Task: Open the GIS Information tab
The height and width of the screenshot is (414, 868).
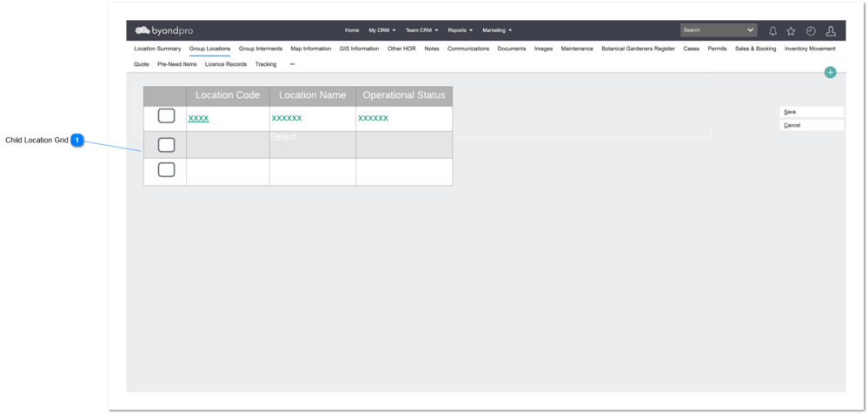Action: point(359,49)
